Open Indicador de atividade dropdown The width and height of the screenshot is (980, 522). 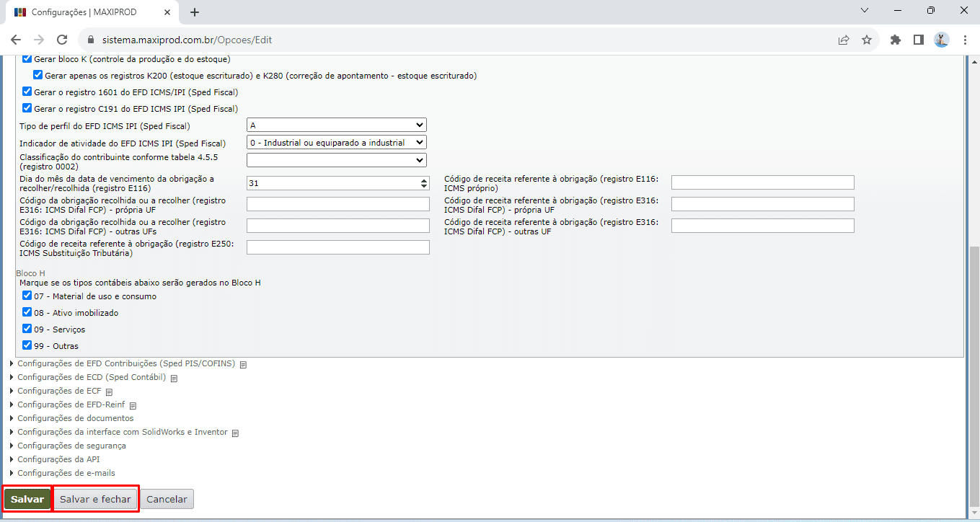336,143
